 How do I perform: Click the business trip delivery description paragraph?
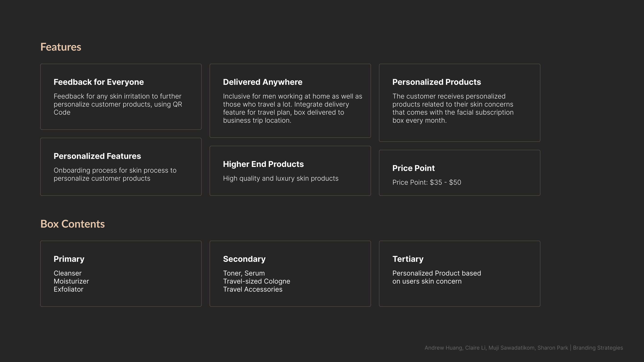(292, 108)
